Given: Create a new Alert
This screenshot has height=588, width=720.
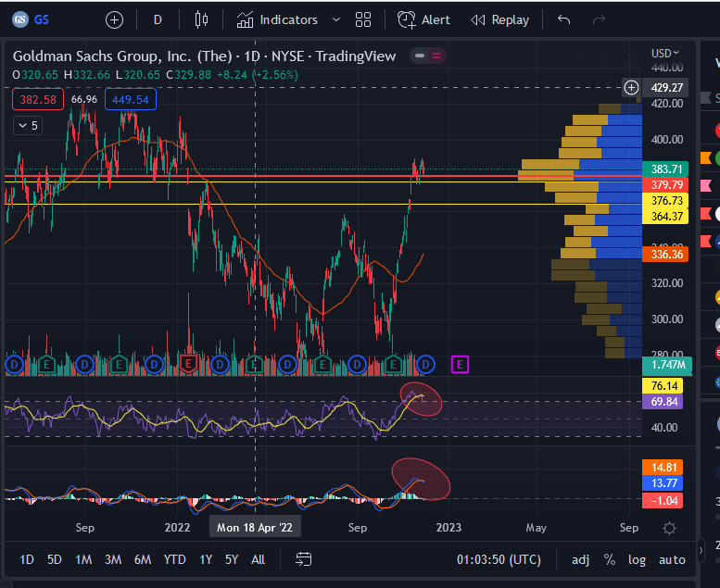Looking at the screenshot, I should 423,19.
